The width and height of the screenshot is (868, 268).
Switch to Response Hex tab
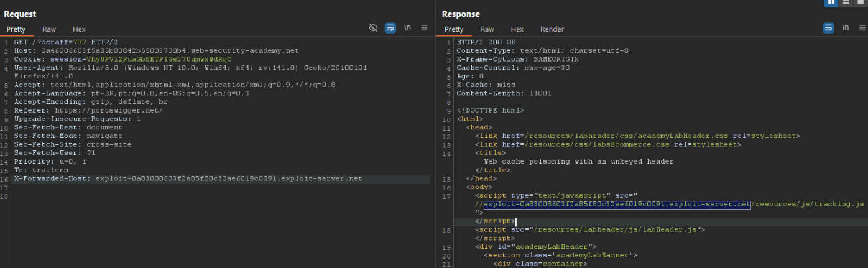pyautogui.click(x=517, y=29)
